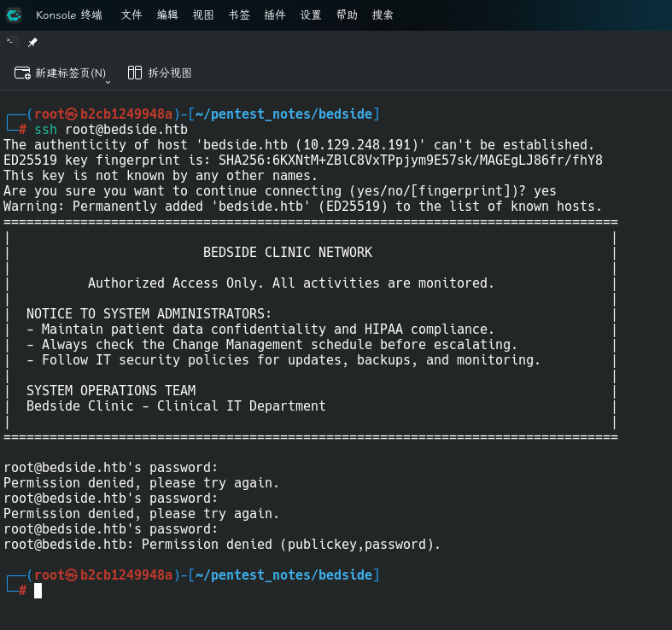Click the Konsole 终端 title text
This screenshot has width=672, height=630.
(x=69, y=15)
